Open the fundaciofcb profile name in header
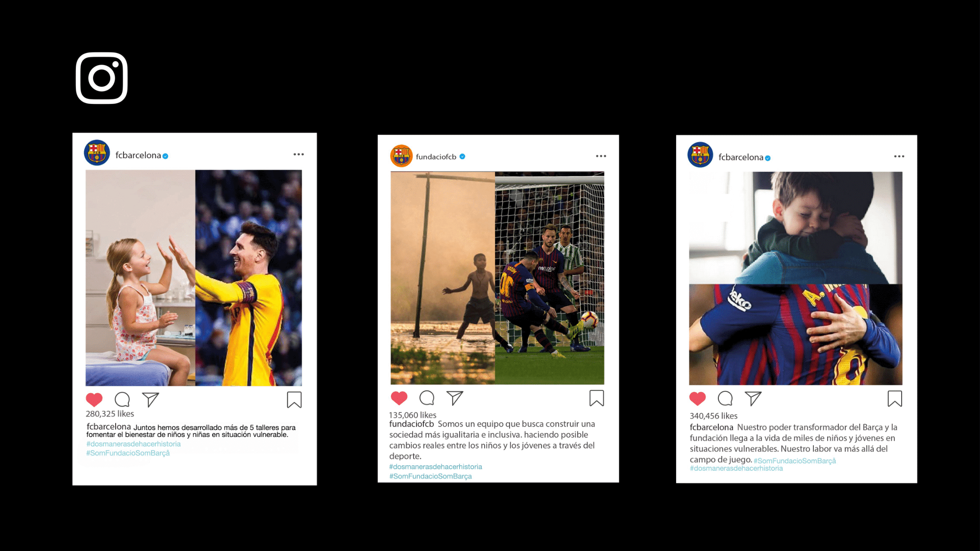This screenshot has height=551, width=980. tap(436, 157)
